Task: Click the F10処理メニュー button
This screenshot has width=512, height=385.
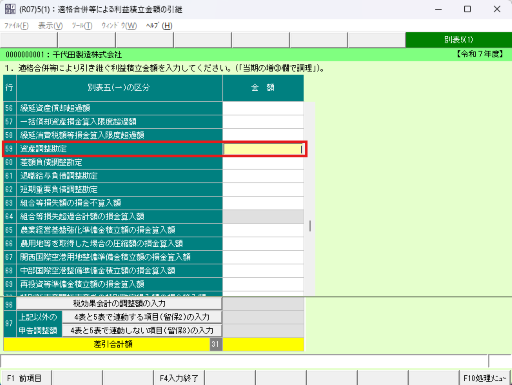Action: pos(485,378)
